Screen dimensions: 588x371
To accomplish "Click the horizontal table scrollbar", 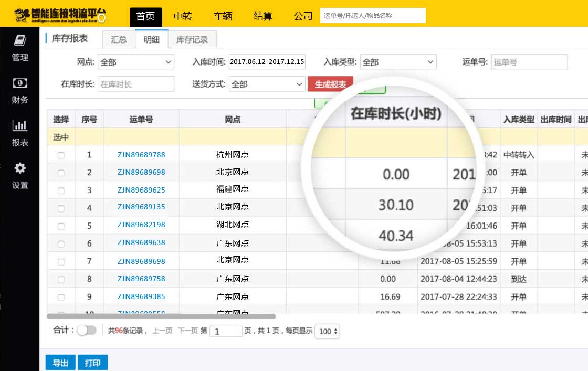I will tap(161, 316).
